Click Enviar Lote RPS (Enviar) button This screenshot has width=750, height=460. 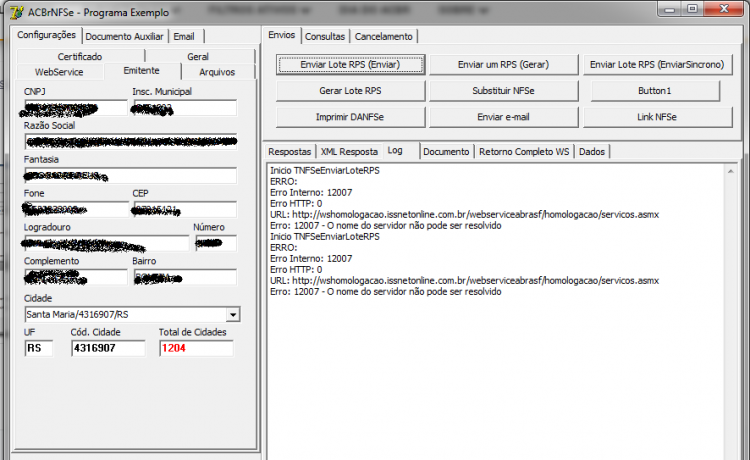[351, 65]
